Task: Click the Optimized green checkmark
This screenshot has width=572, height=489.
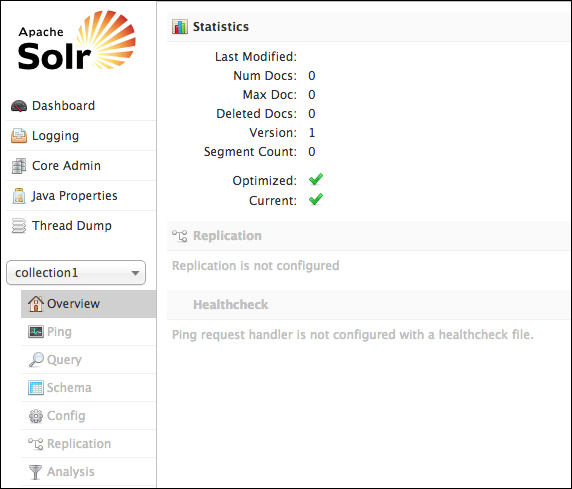Action: (316, 179)
